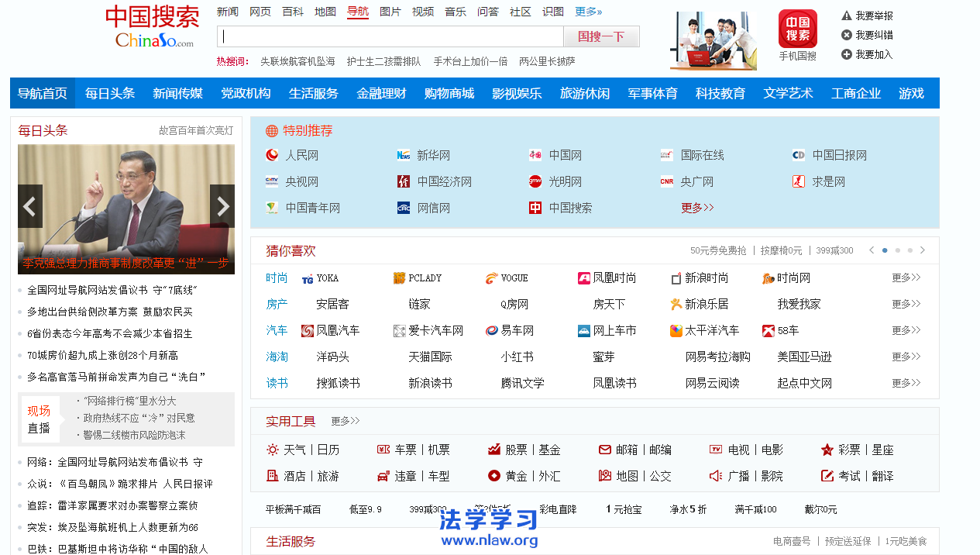Open the 58车 icon link

pos(769,331)
